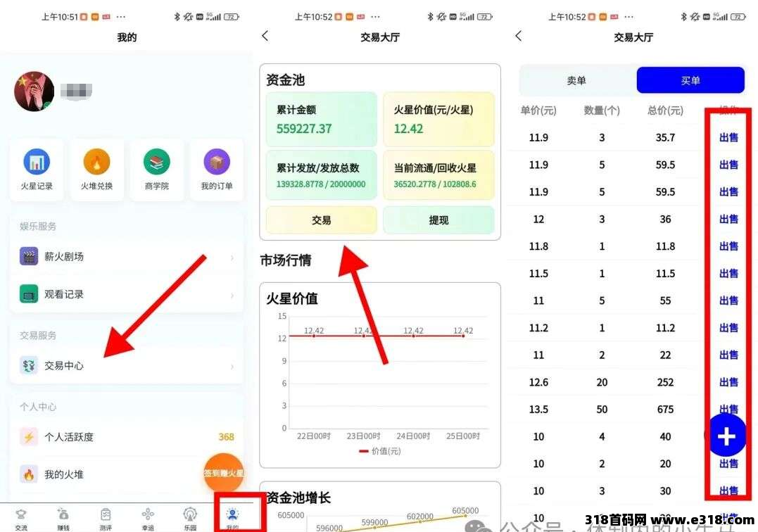Go back from the middle 交易大厅 screen
The width and height of the screenshot is (758, 532).
(265, 36)
